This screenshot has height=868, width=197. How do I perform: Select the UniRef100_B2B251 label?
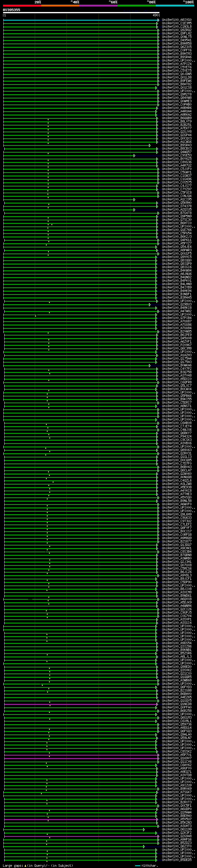pyautogui.click(x=177, y=125)
